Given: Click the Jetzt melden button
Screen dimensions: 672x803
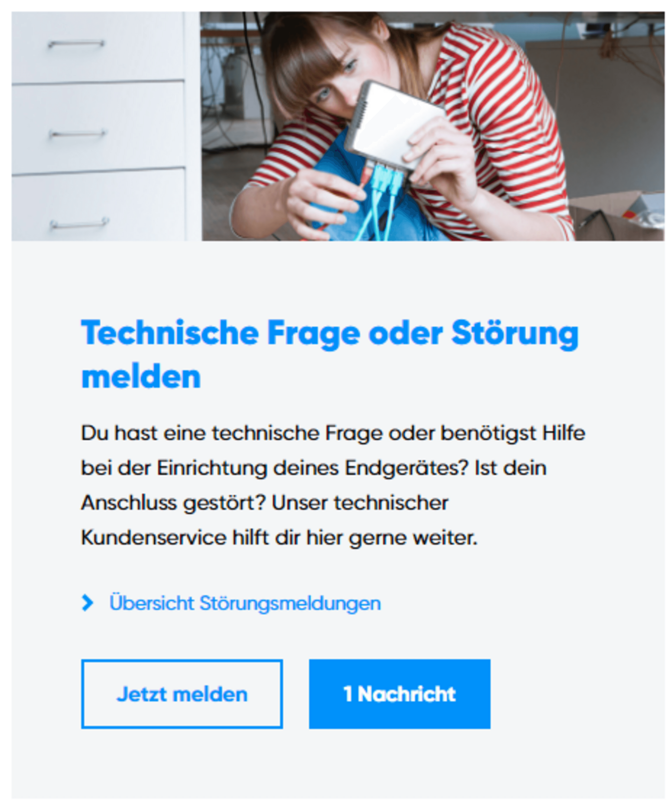Looking at the screenshot, I should [182, 694].
